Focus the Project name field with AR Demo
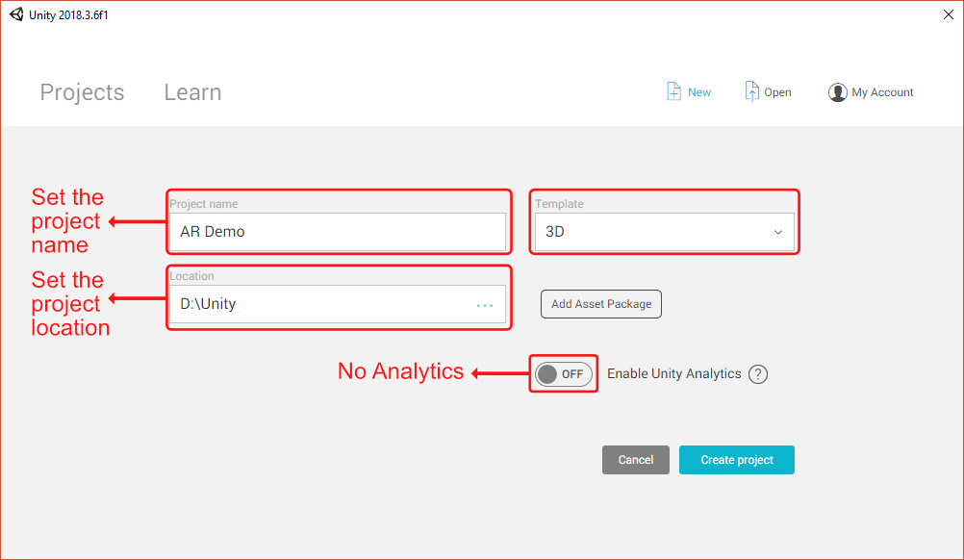This screenshot has width=964, height=560. tap(337, 232)
